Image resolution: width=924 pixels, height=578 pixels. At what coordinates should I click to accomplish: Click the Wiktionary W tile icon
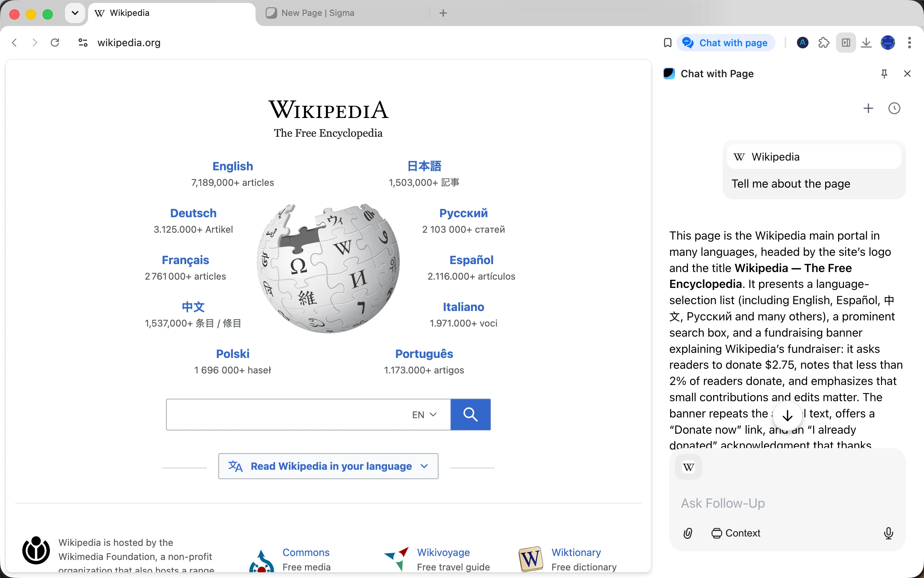(531, 559)
